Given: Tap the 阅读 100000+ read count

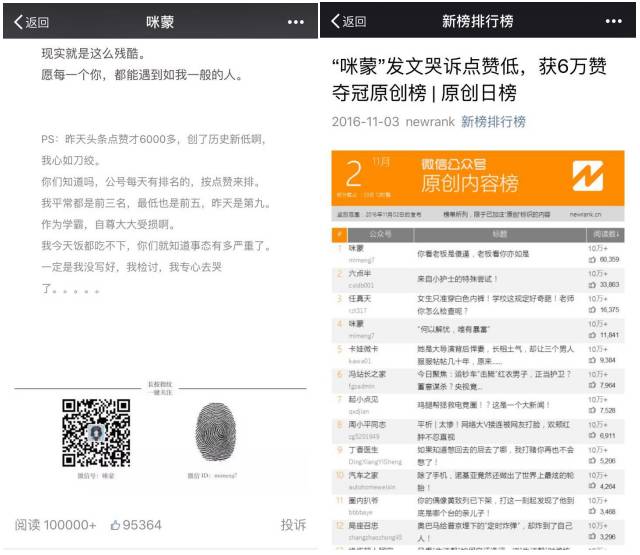Looking at the screenshot, I should [56, 525].
